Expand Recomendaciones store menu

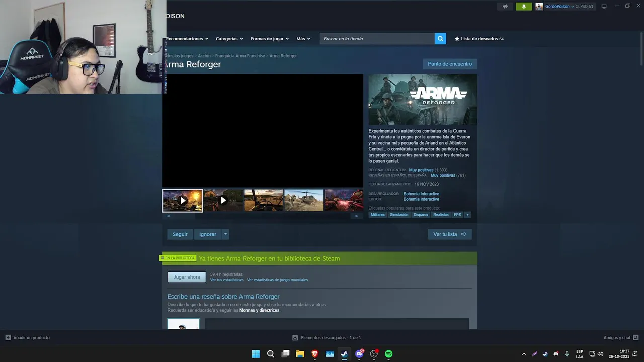click(186, 39)
